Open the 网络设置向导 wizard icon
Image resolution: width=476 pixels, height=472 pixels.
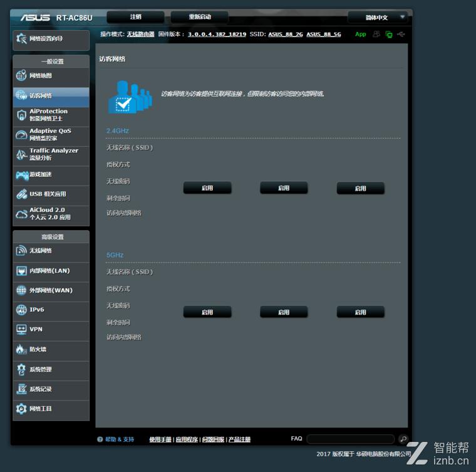(x=21, y=39)
